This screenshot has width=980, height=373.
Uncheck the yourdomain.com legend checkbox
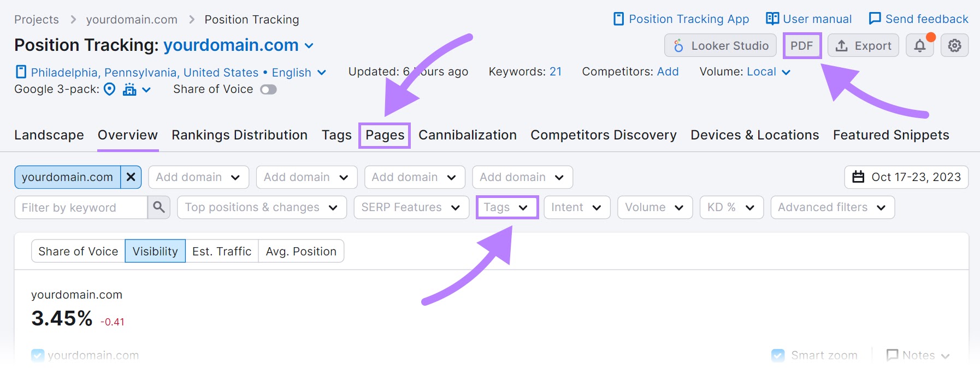(x=38, y=355)
